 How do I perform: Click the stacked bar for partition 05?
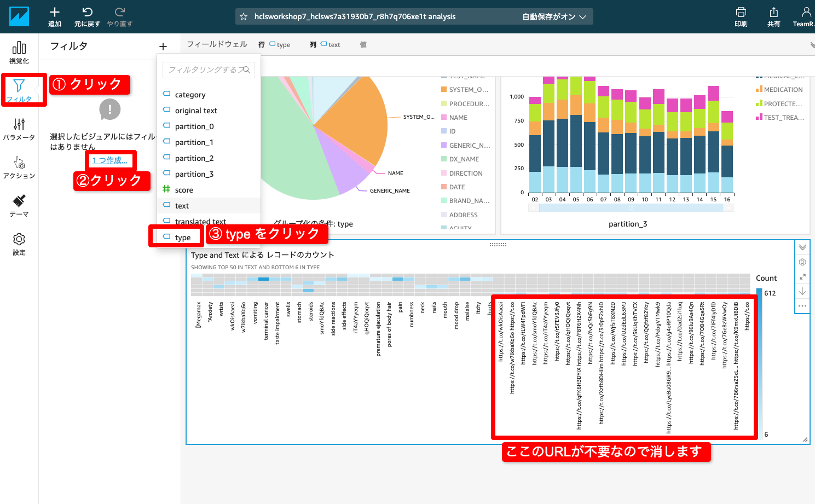[x=576, y=135]
